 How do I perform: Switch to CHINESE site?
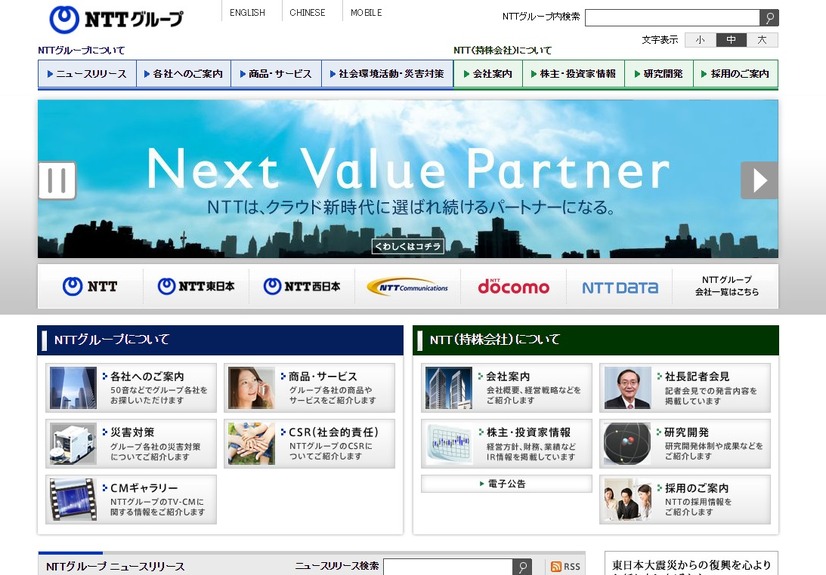tap(308, 13)
